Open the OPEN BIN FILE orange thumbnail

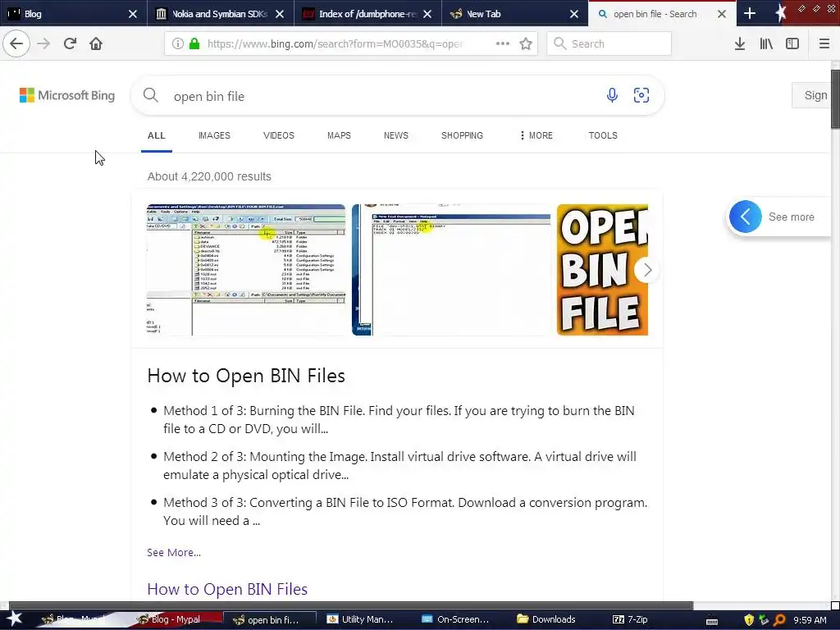pyautogui.click(x=603, y=269)
